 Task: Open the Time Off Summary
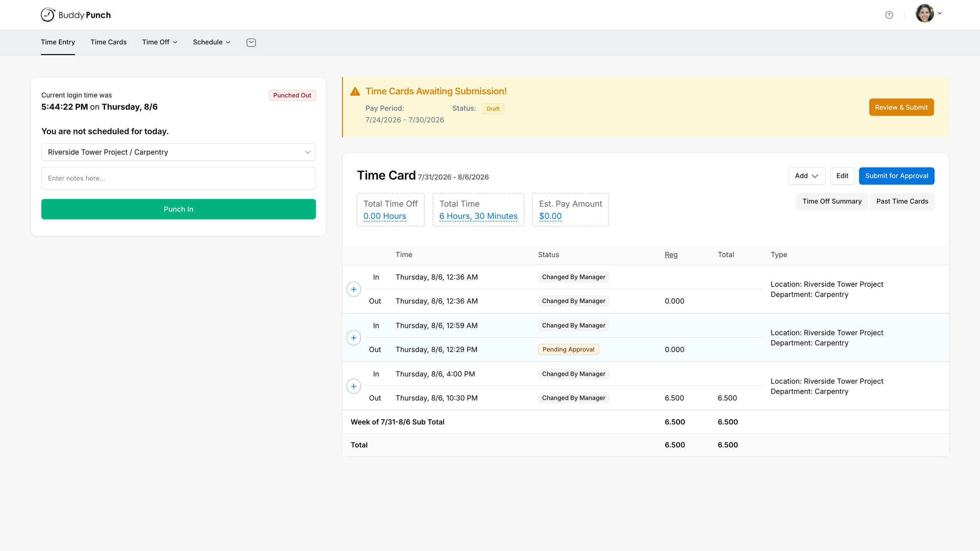[832, 201]
